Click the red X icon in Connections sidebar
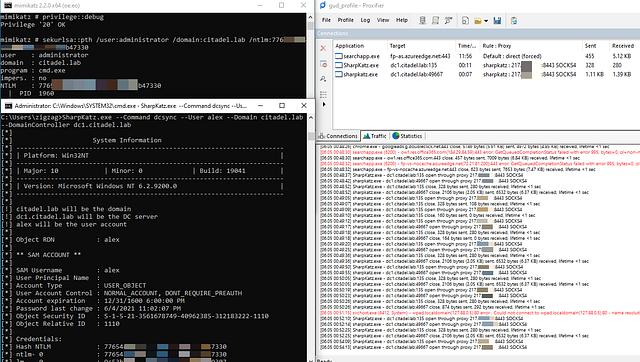 (323, 48)
